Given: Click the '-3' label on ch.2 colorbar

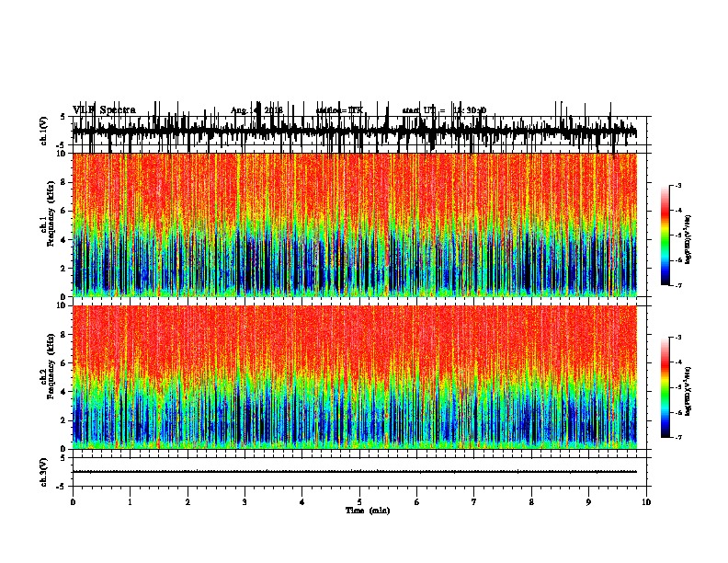Looking at the screenshot, I should [x=678, y=338].
